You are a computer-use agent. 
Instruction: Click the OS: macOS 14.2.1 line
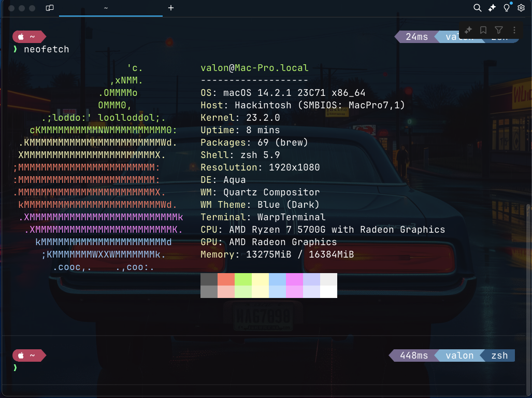283,93
